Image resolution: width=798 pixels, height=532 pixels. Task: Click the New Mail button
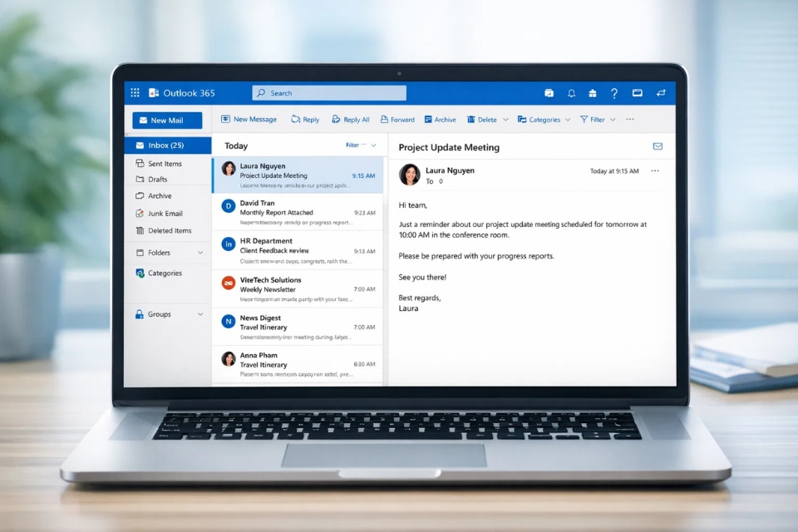[x=167, y=121]
